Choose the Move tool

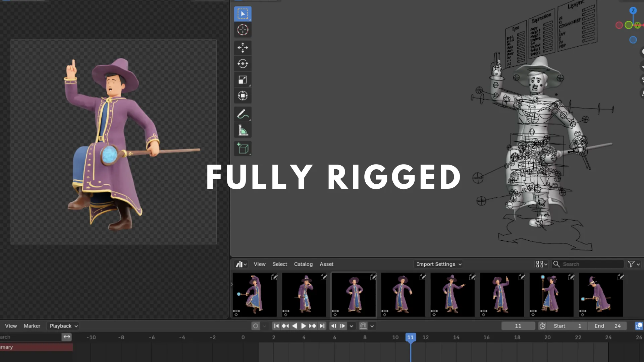[243, 48]
